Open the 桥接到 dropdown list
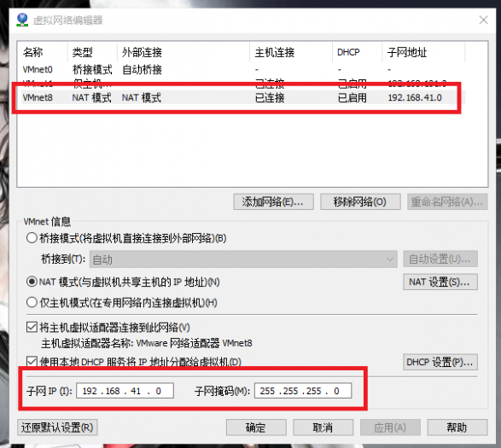 (243, 259)
